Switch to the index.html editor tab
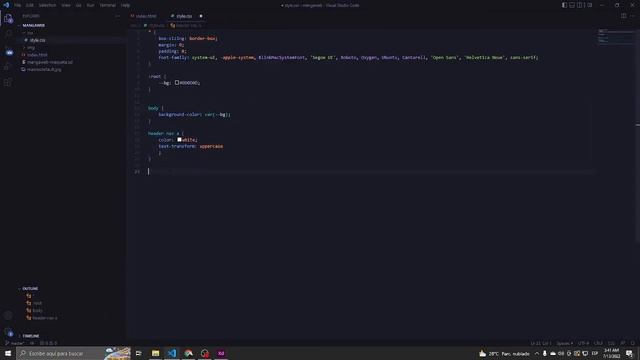Viewport: 640px width, 360px height. [146, 16]
